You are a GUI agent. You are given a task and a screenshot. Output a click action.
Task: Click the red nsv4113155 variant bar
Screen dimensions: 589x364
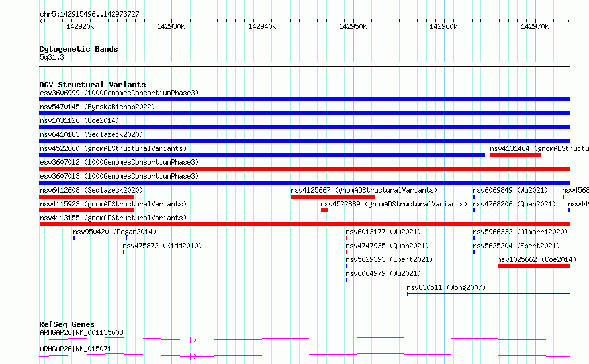(x=304, y=224)
